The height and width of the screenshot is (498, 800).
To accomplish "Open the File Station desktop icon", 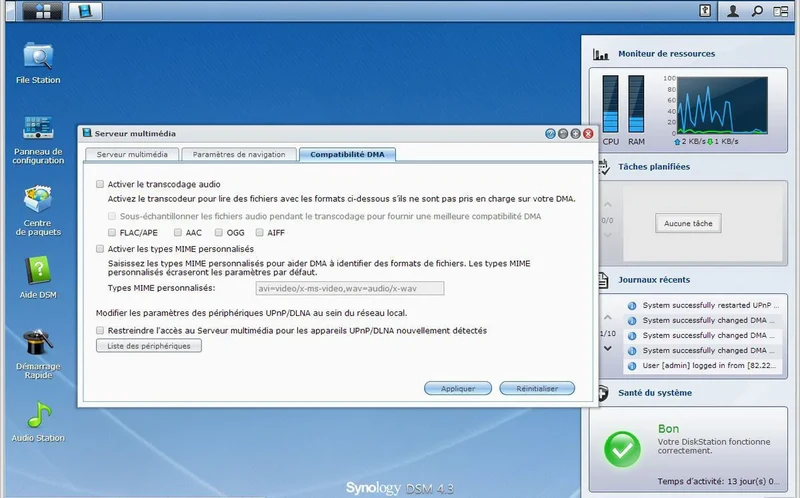I will [x=38, y=63].
